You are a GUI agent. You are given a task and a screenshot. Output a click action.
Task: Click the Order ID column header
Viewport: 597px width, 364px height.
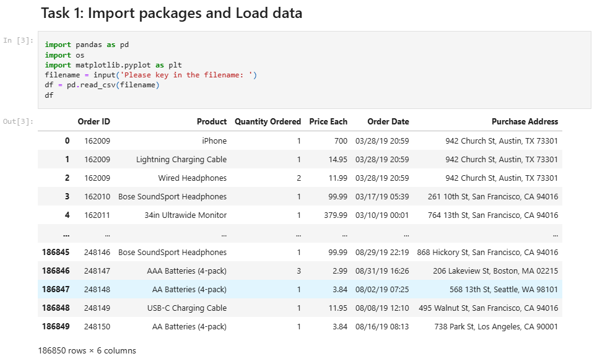click(x=94, y=121)
